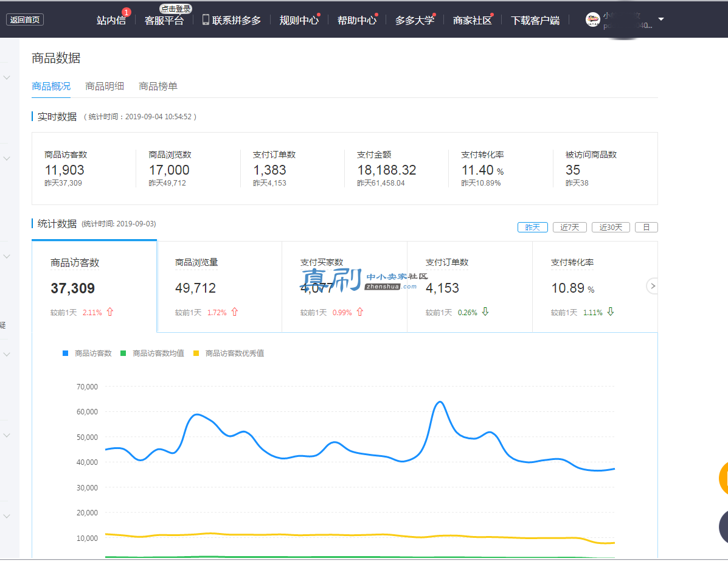
Task: Click the blue visitor line peak on chart
Action: (440, 402)
